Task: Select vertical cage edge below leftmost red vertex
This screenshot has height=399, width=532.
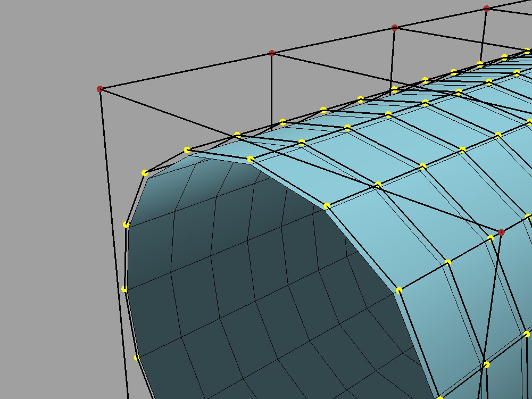Action: click(x=113, y=239)
